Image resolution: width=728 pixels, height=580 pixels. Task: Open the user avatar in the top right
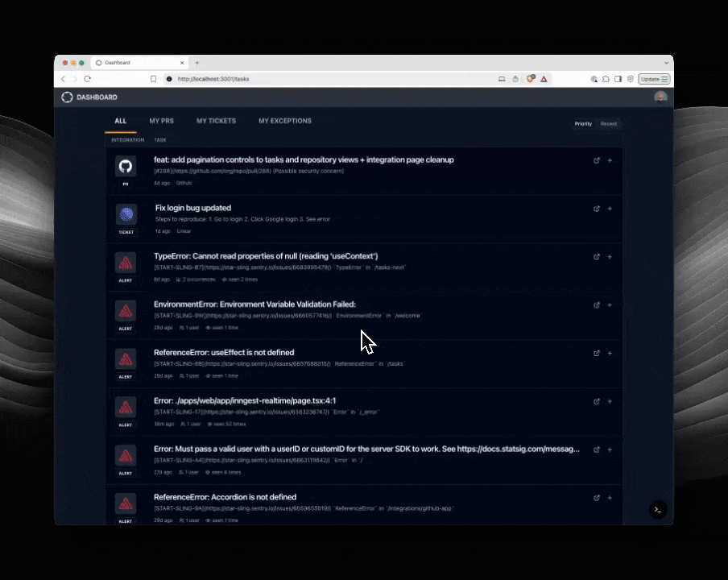click(660, 96)
